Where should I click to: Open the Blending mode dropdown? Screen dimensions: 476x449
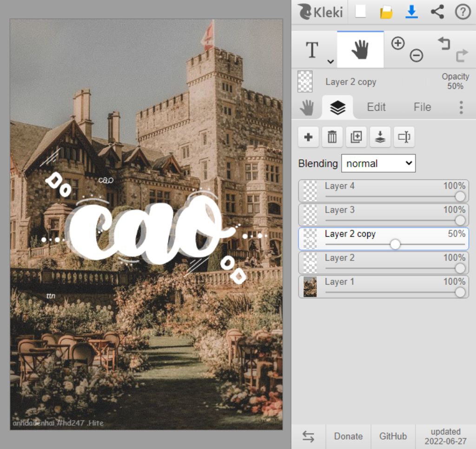378,163
